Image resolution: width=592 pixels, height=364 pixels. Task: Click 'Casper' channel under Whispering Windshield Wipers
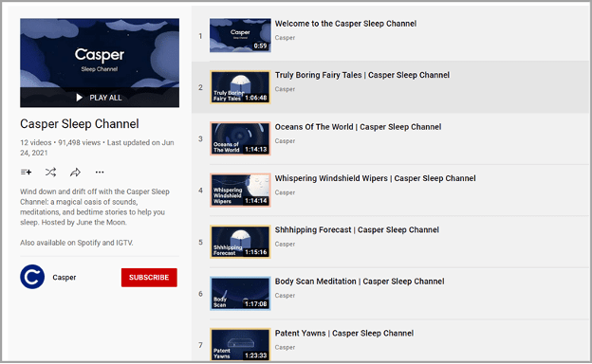click(x=285, y=192)
